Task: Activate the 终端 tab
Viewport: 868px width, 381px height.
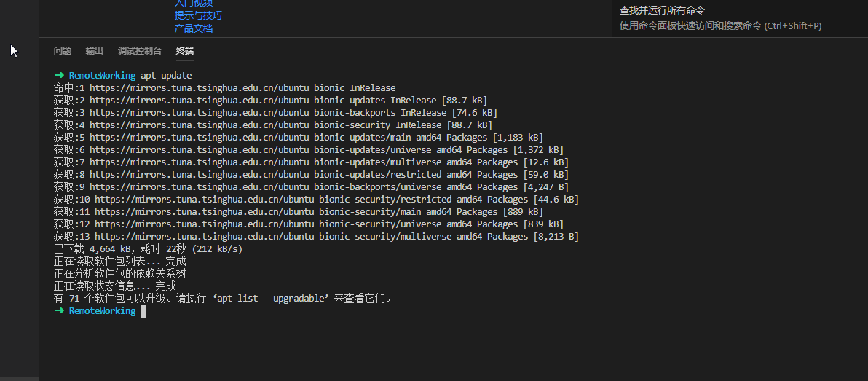Action: pos(185,51)
